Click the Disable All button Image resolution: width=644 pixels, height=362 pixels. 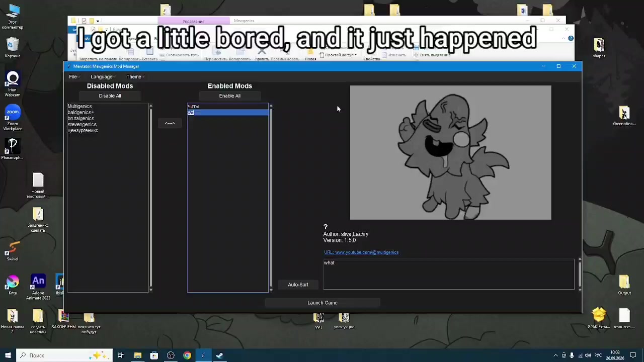pos(110,96)
